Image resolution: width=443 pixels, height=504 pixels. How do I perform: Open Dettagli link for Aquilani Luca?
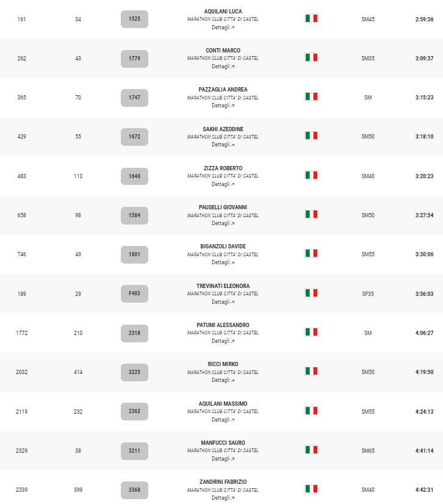pos(223,27)
